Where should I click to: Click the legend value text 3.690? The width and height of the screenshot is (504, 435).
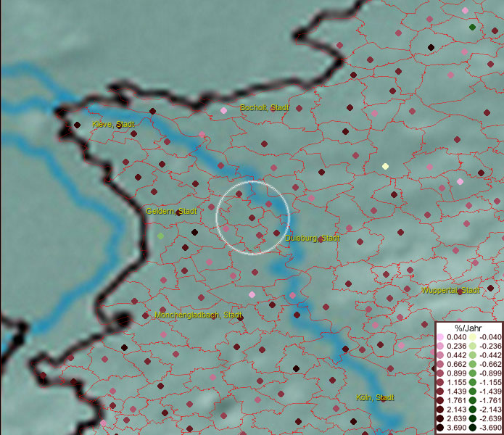pos(456,428)
